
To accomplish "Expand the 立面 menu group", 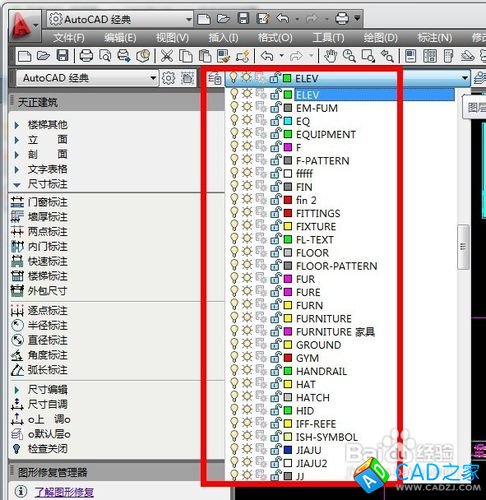I will [x=17, y=140].
